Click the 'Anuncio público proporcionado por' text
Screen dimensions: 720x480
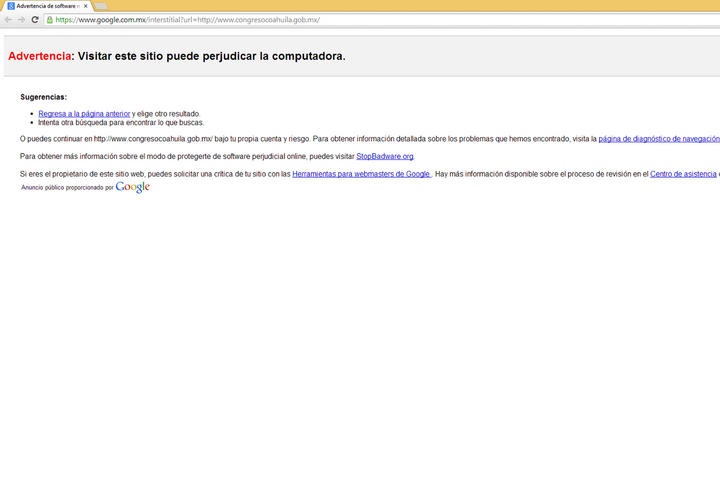click(67, 187)
